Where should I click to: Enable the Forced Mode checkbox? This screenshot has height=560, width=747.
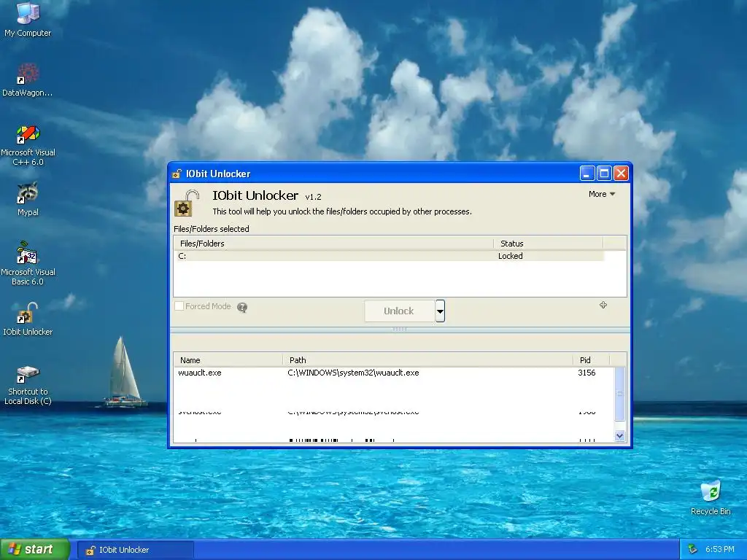(x=179, y=306)
